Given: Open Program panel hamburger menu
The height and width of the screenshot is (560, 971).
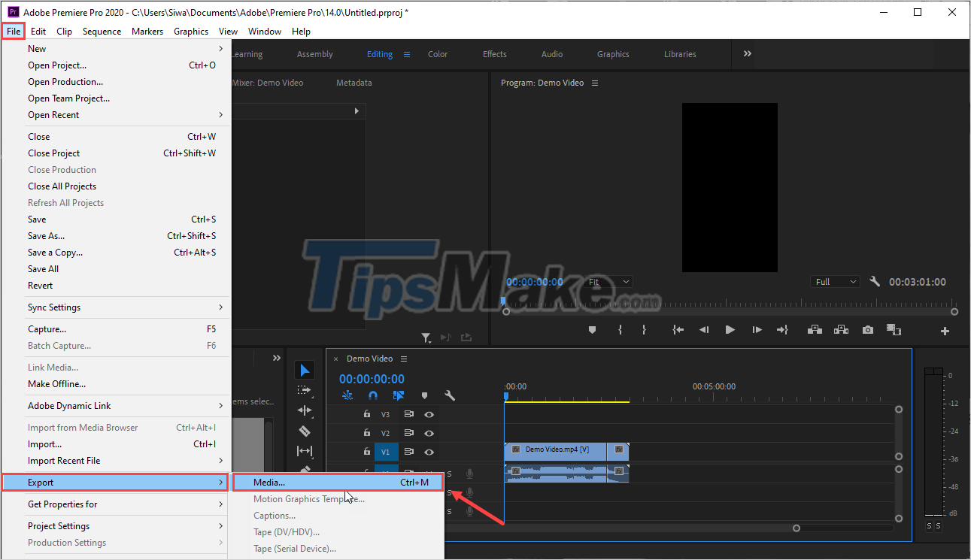Looking at the screenshot, I should click(x=595, y=83).
